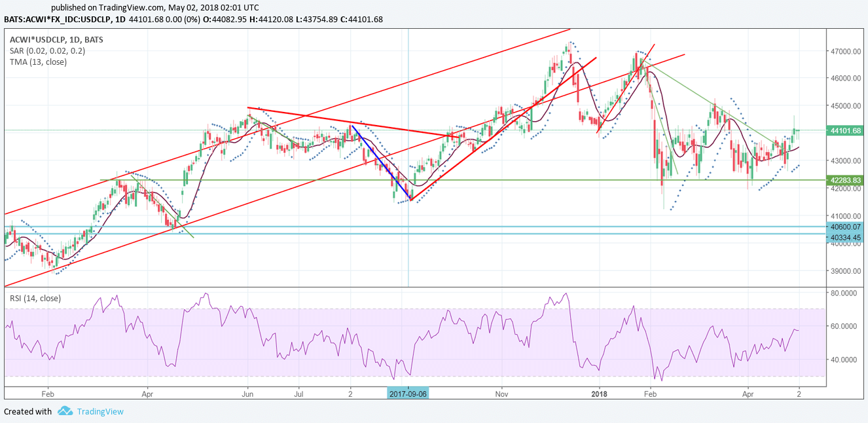Click the Created with caption text

click(28, 412)
